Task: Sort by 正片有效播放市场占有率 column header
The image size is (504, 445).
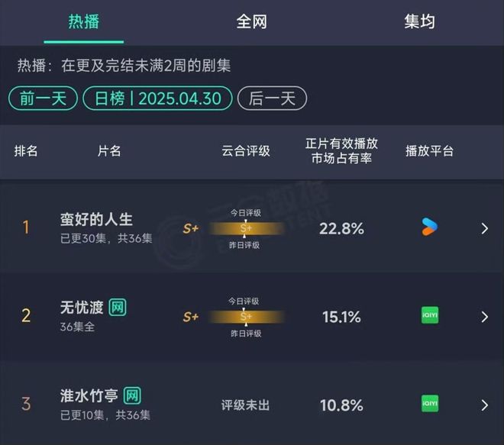Action: point(341,150)
